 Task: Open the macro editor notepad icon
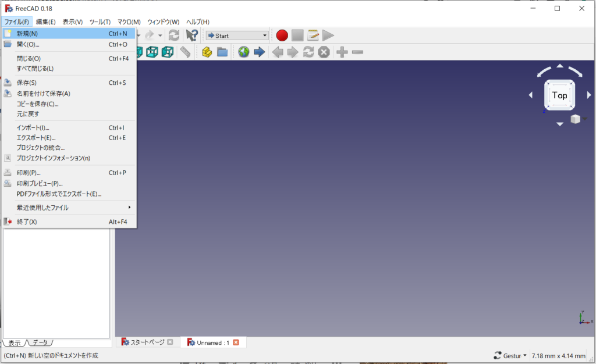coord(313,35)
